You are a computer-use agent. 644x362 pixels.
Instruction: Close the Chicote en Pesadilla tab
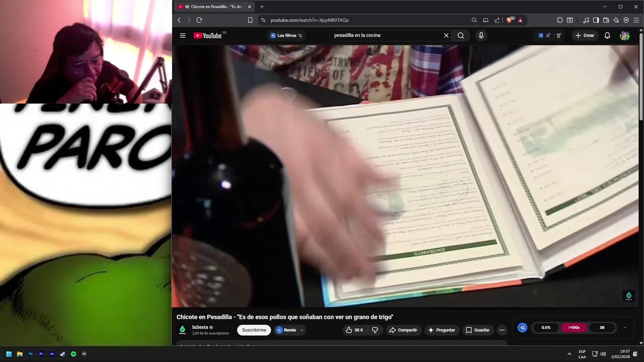[x=249, y=7]
